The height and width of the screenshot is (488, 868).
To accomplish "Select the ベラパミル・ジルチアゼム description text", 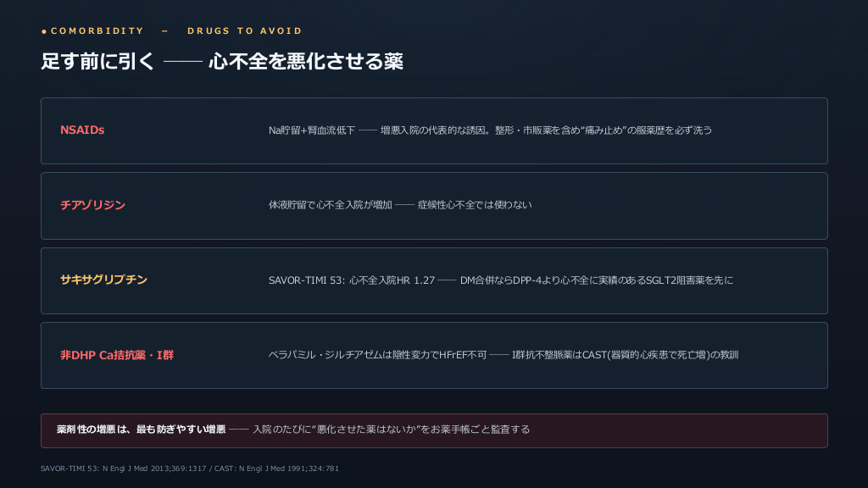I will point(504,355).
